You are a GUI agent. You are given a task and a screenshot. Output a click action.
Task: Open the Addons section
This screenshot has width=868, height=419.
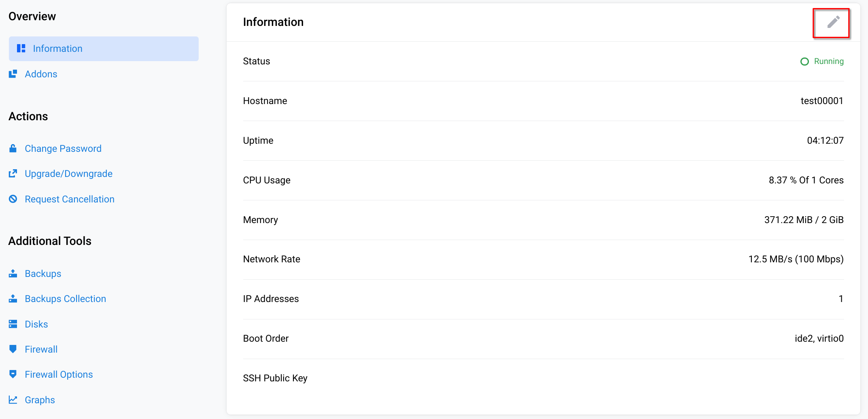coord(41,74)
